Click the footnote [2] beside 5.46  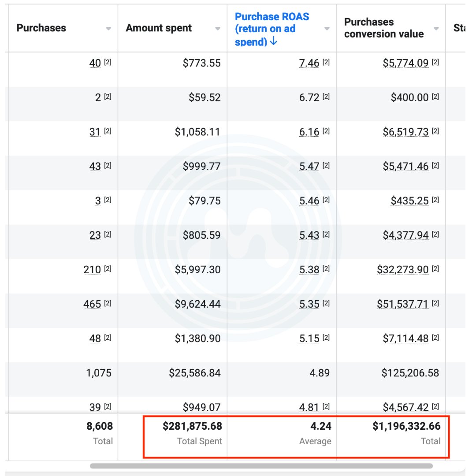(x=326, y=200)
